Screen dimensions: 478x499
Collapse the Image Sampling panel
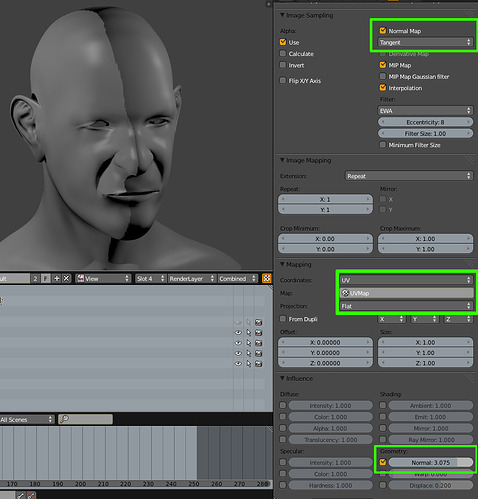pos(282,15)
